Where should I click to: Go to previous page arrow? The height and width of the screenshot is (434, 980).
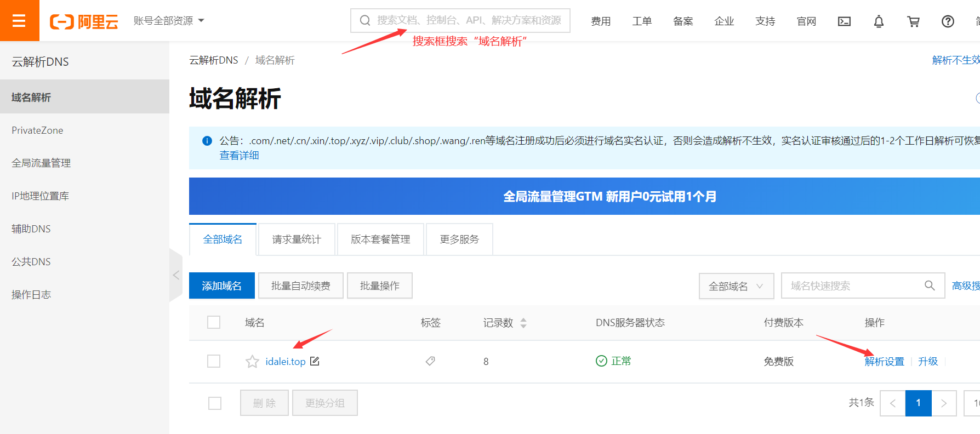(x=893, y=403)
